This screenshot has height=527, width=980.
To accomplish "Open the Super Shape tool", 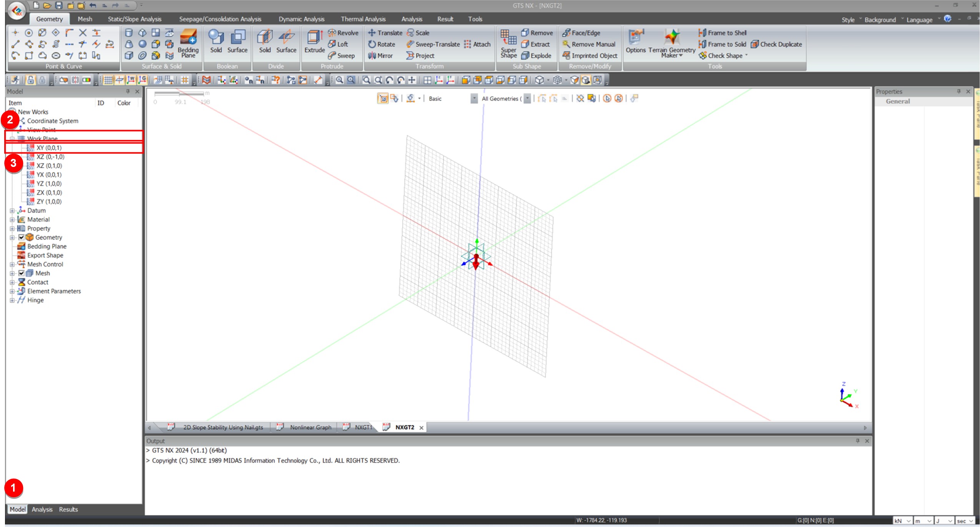I will [508, 43].
